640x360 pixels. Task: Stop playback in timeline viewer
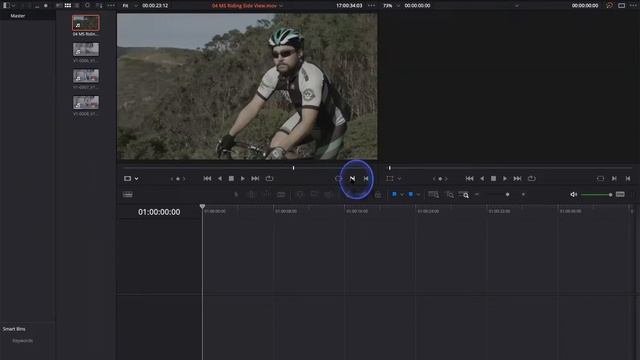(x=493, y=178)
